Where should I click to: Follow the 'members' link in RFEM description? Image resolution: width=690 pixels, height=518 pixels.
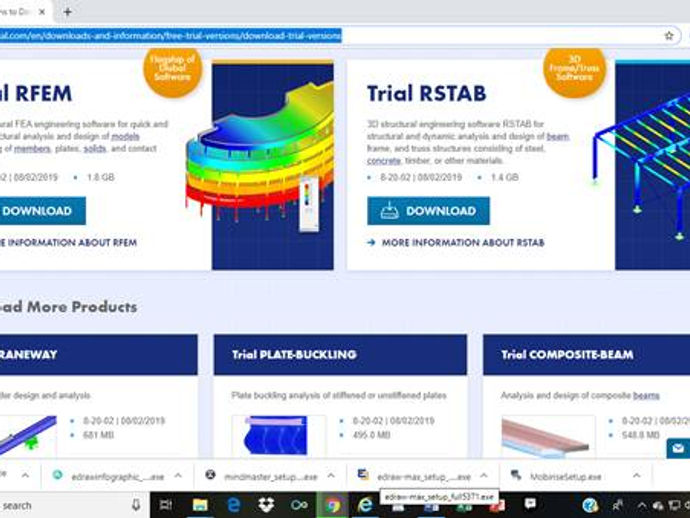tap(32, 149)
